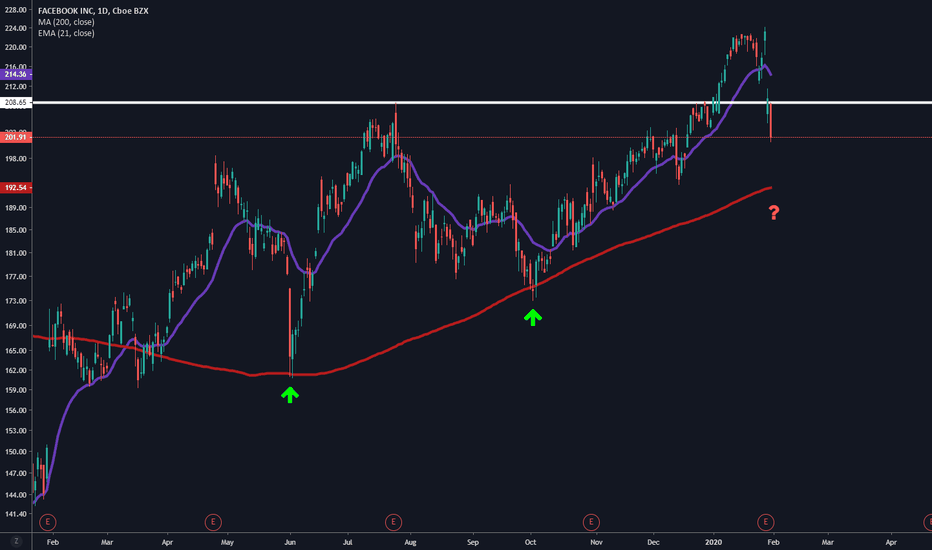Viewport: 932px width, 550px height.
Task: Click the 198.00 price axis label
Action: pos(16,159)
